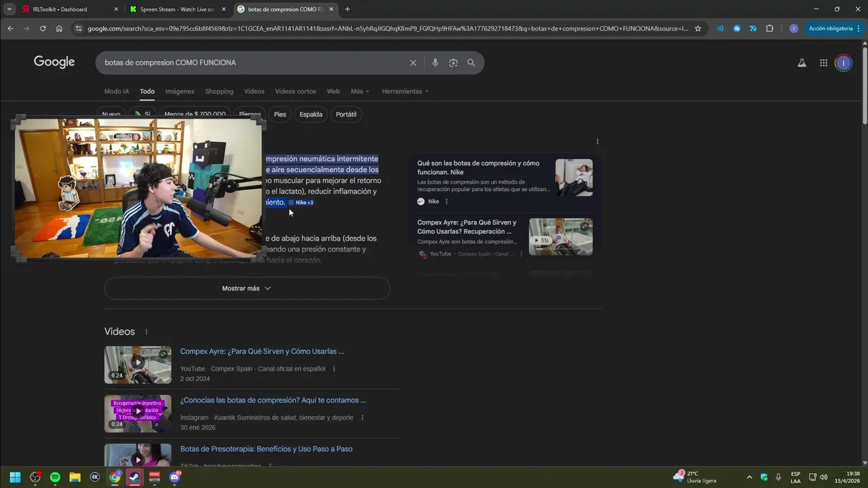Select the Videos search tab
868x488 pixels.
[x=254, y=91]
